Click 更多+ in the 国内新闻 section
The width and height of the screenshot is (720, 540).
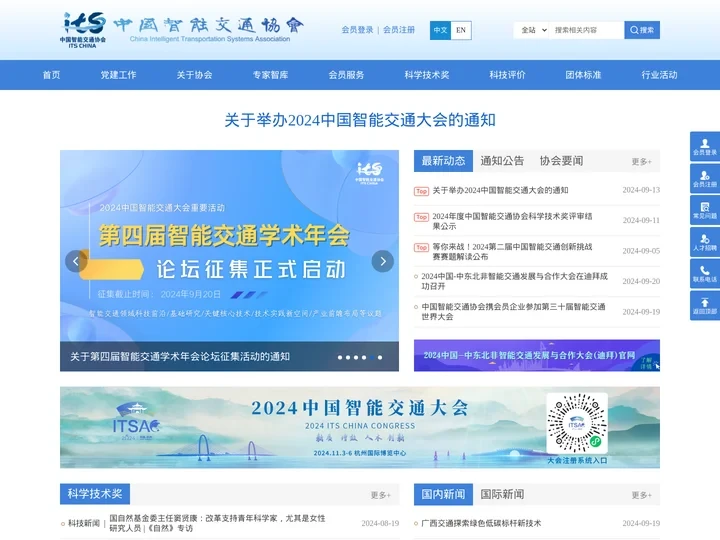[x=641, y=495]
